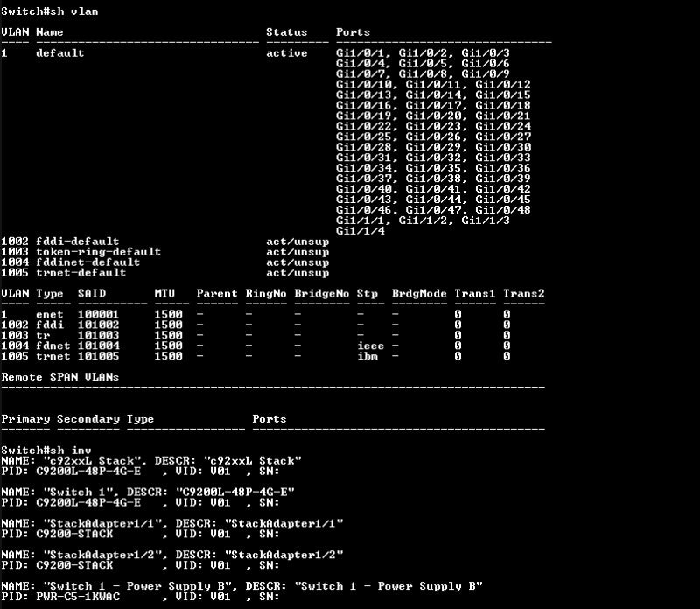Screen dimensions: 700x609
Task: Select the 'Secondary' column header
Action: click(88, 419)
